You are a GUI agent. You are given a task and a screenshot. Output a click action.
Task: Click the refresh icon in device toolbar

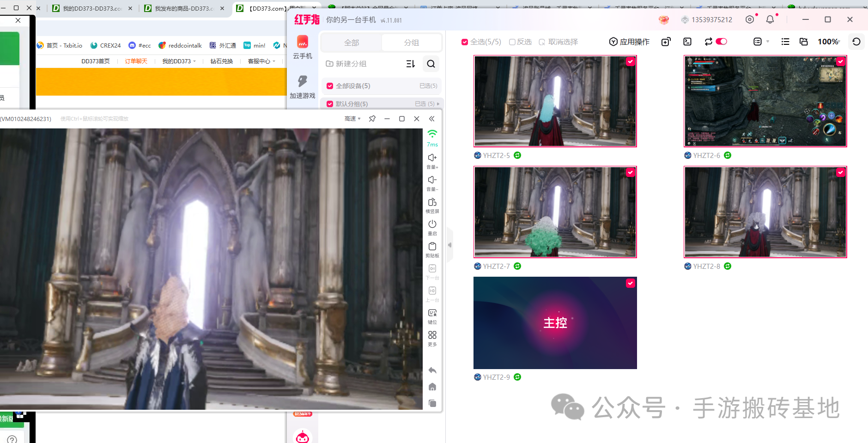click(856, 42)
